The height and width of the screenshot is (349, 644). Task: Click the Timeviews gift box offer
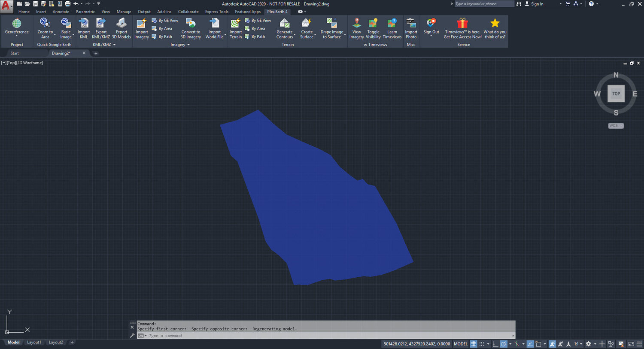pos(462,23)
